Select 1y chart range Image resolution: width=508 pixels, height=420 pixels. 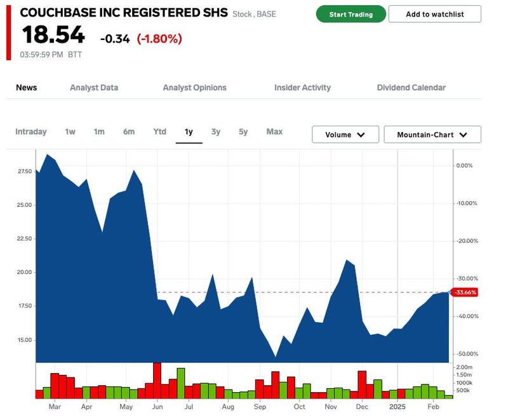tap(189, 132)
